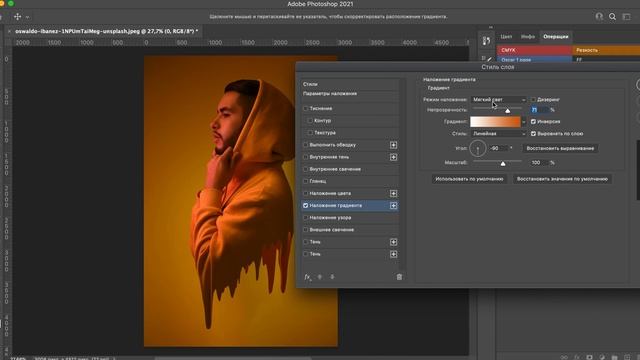Screen dimensions: 640x360
Task: Click the fx icon in Layers panel footer
Action: click(x=577, y=357)
